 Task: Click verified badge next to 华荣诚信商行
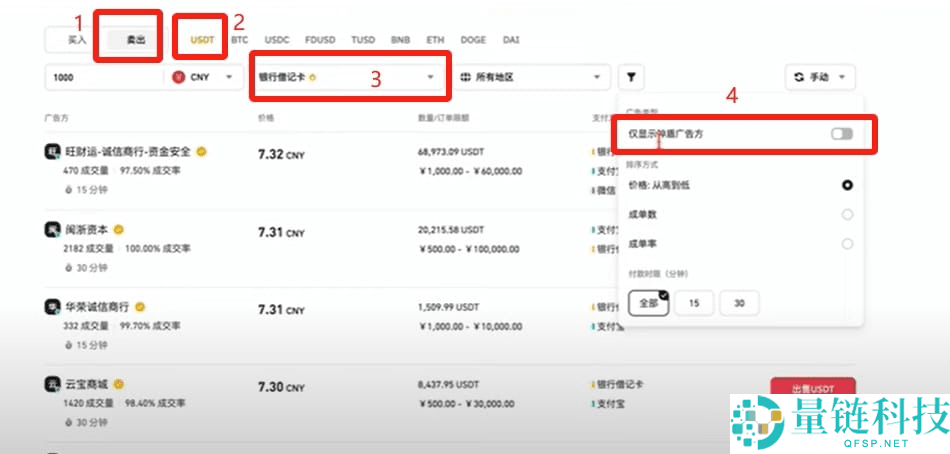141,307
